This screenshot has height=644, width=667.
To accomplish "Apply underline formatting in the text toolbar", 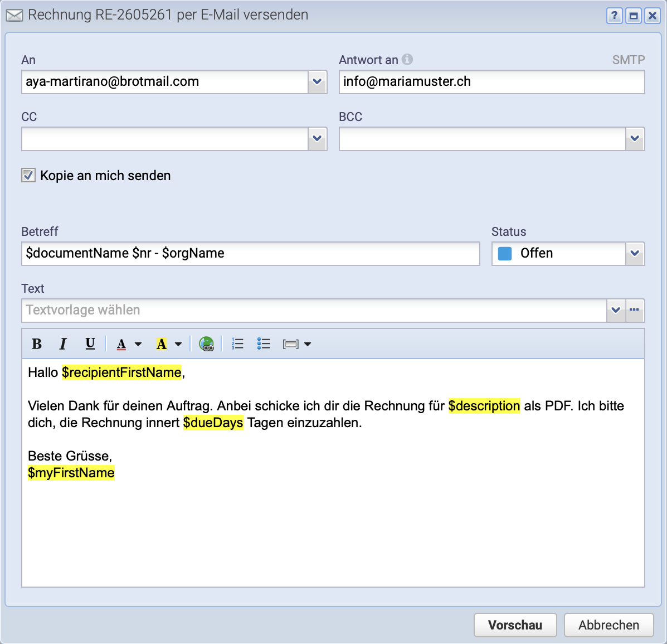I will pyautogui.click(x=90, y=344).
